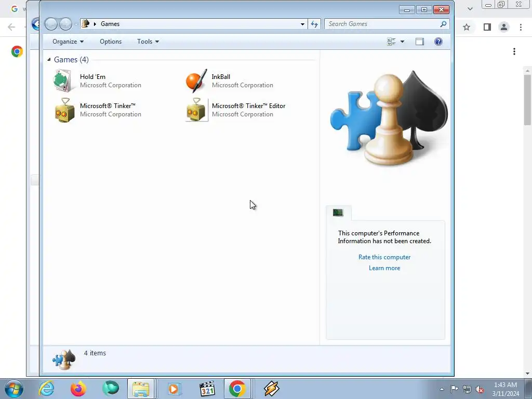Click the muted volume tray icon
Screen dimensions: 532x399
coord(480,389)
